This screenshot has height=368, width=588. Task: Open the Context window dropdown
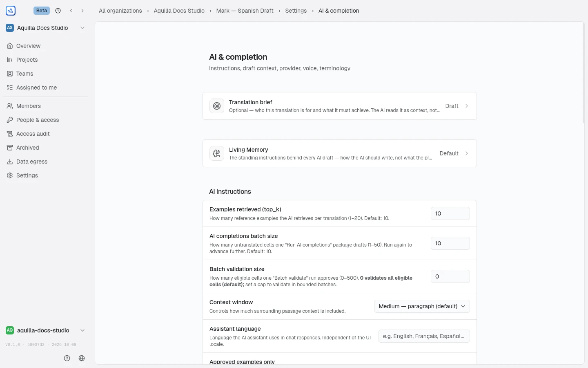(422, 306)
